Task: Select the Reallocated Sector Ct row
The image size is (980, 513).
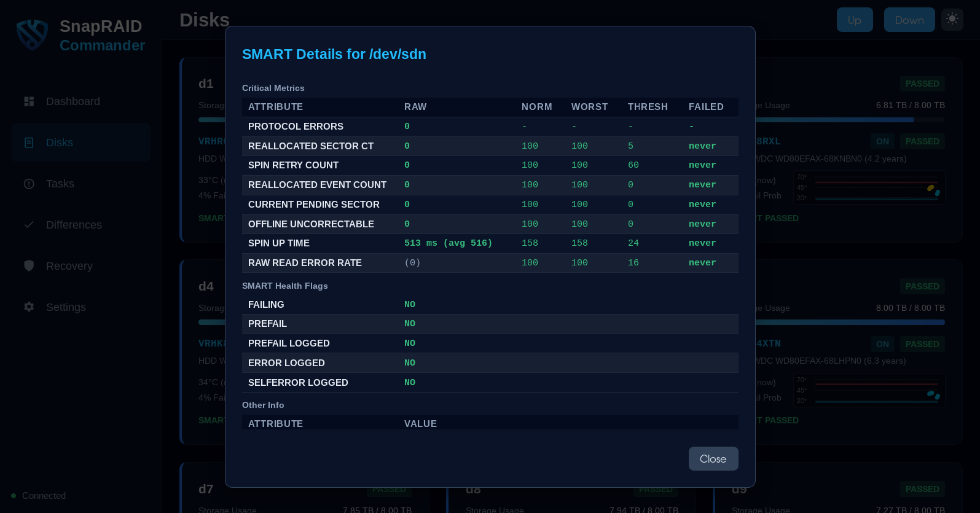Action: coord(490,146)
